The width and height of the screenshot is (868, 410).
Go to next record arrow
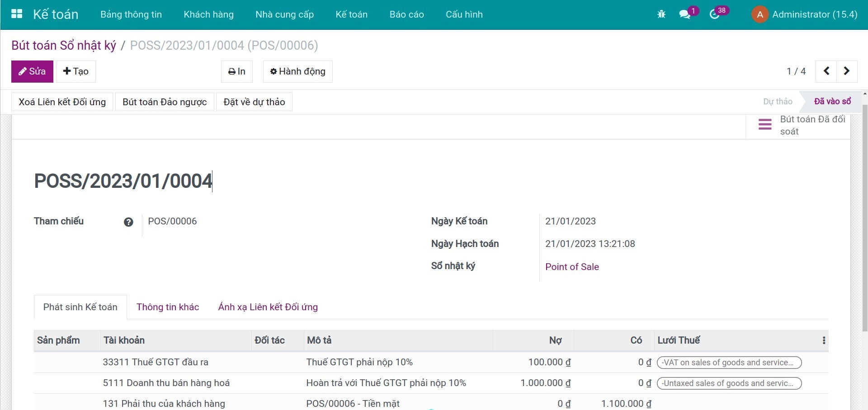click(x=847, y=71)
